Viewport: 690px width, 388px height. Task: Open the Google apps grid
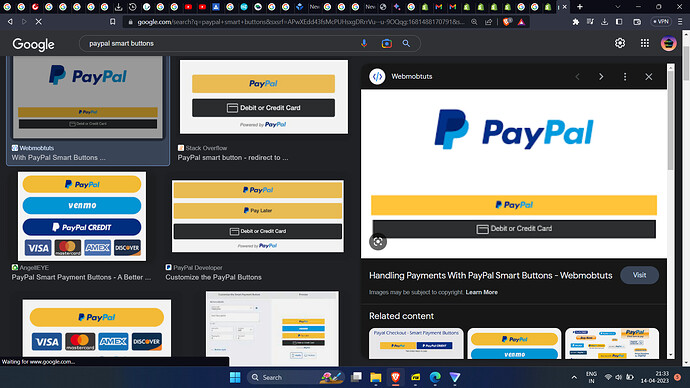(x=645, y=43)
